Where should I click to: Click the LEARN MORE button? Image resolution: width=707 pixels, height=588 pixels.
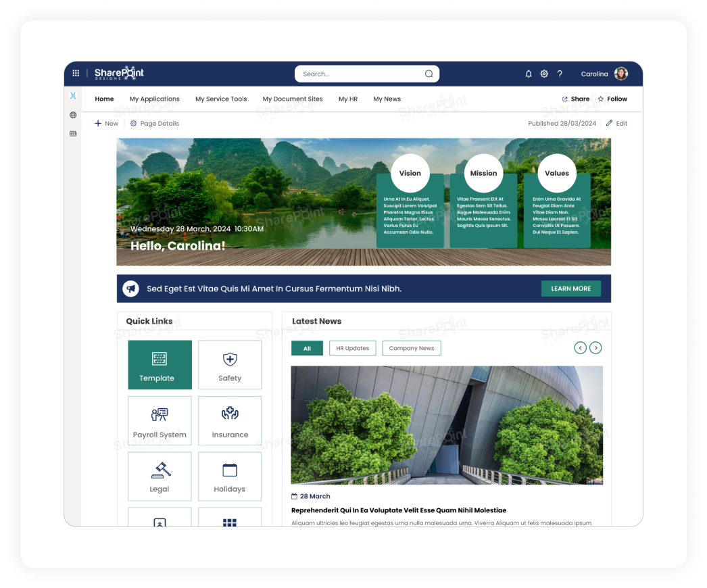[570, 288]
